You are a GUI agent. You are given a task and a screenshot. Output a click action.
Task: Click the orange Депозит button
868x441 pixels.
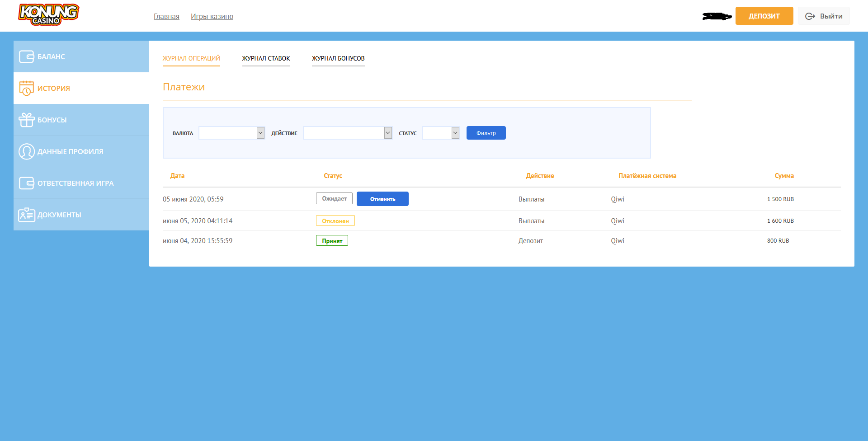[x=764, y=16]
